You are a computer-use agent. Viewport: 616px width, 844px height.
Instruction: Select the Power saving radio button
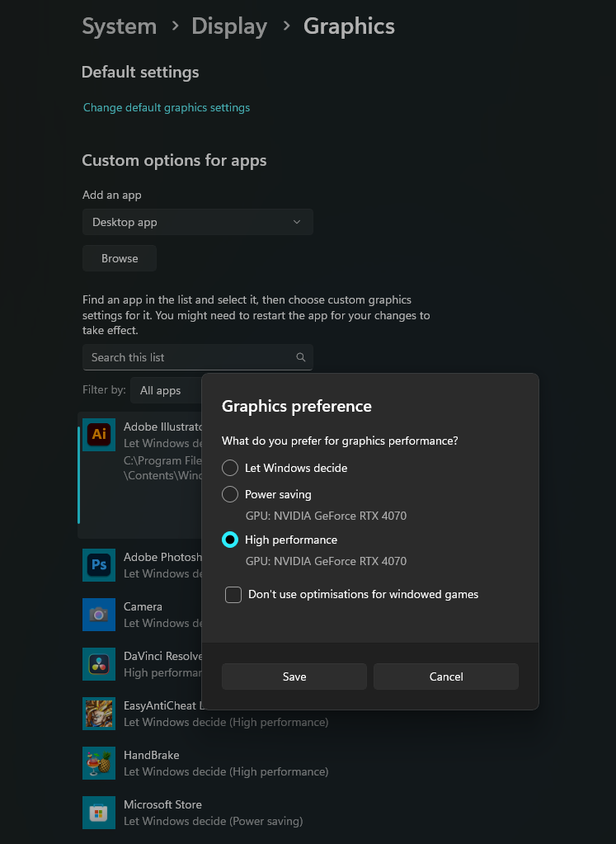click(230, 494)
